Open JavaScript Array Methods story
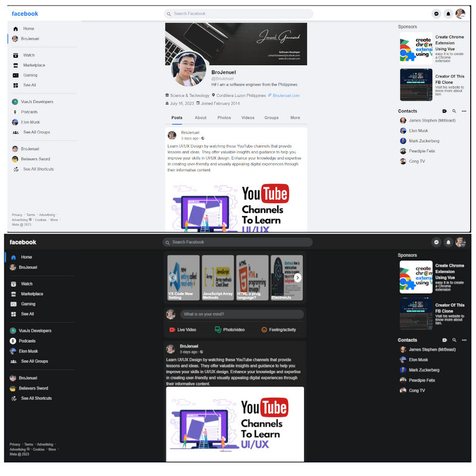Screen dimensions: 476x476 pyautogui.click(x=218, y=278)
